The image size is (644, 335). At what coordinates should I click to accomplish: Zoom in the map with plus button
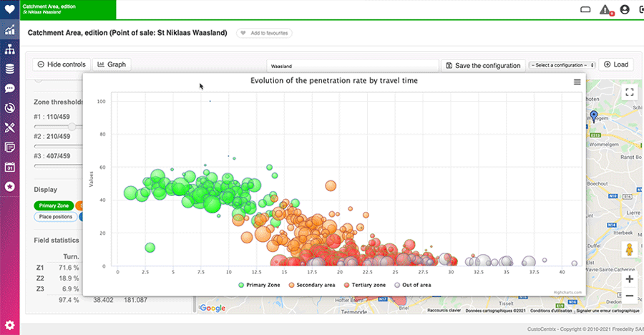point(629,279)
